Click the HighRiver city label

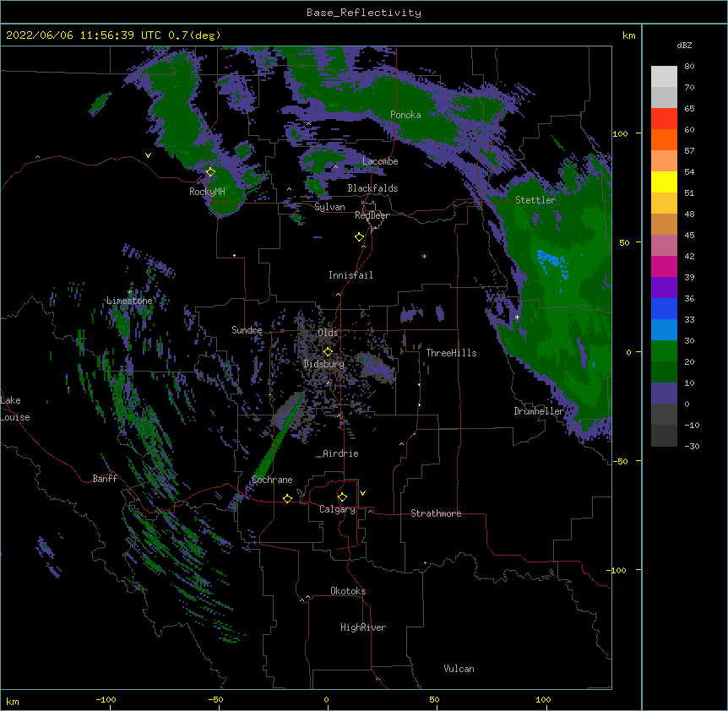(x=363, y=627)
